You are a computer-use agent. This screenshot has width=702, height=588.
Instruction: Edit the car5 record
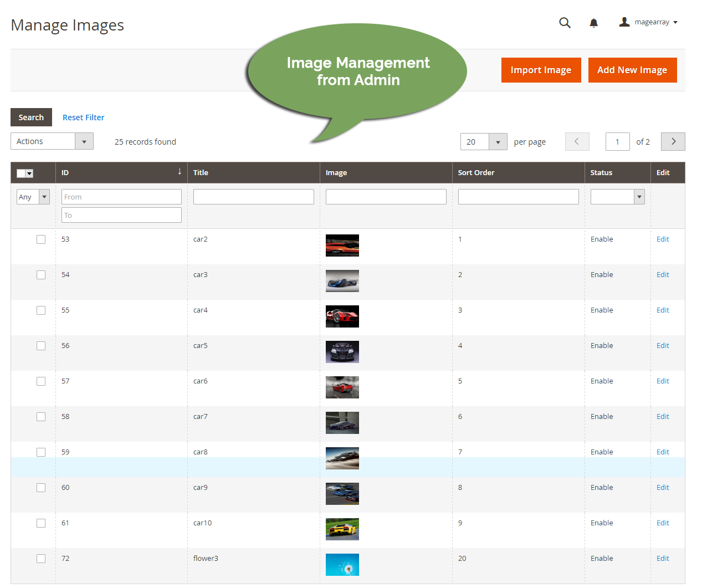pos(662,345)
